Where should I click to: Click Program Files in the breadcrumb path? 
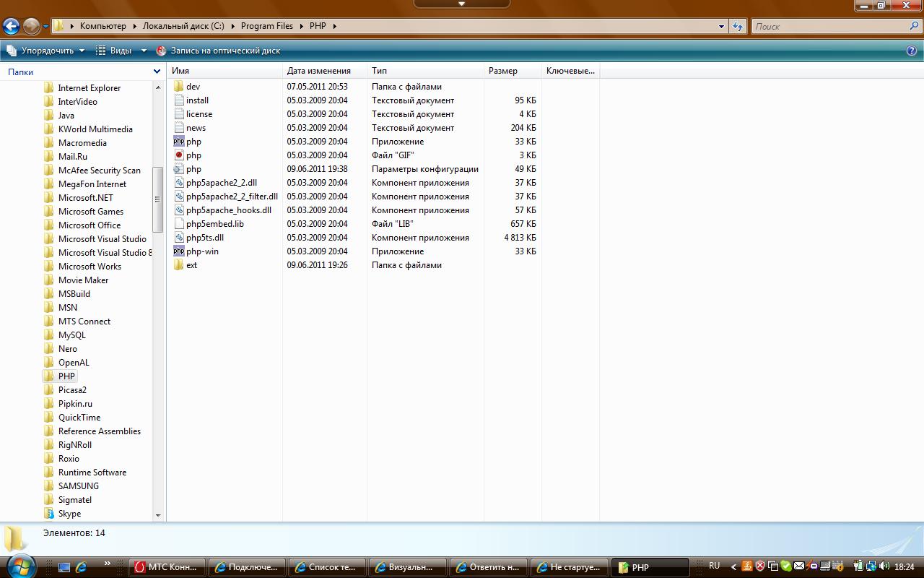pyautogui.click(x=266, y=26)
